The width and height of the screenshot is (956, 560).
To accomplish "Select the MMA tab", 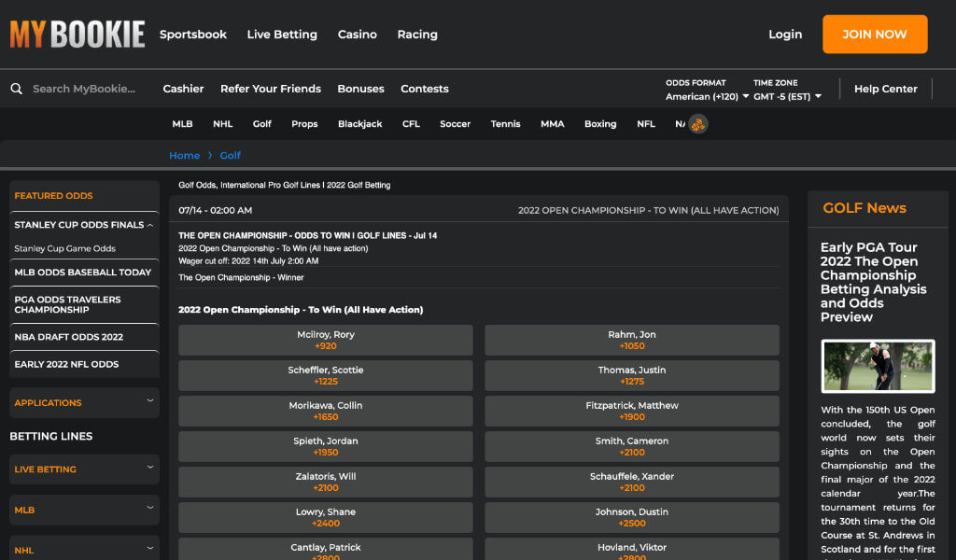I will click(x=553, y=124).
